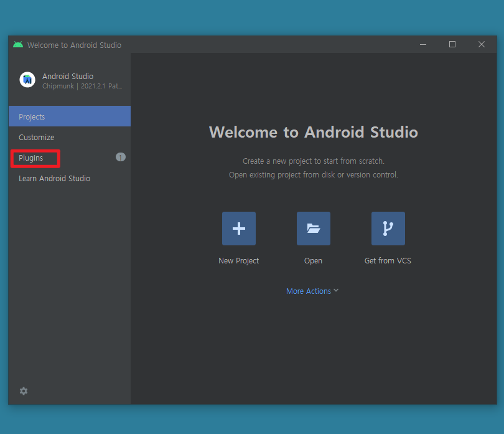Minimize the Welcome window
Image resolution: width=504 pixels, height=434 pixels.
(423, 44)
